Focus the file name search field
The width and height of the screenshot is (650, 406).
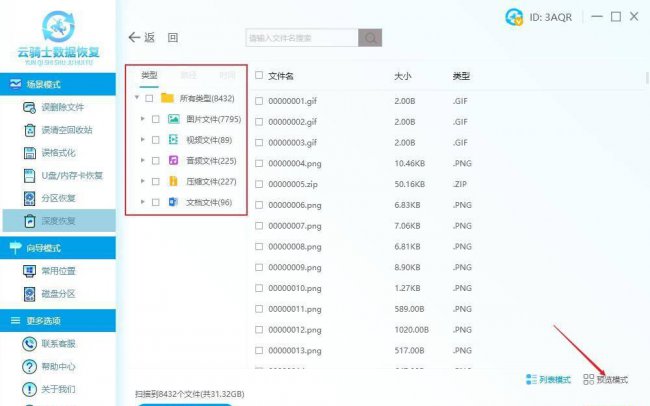coord(302,38)
